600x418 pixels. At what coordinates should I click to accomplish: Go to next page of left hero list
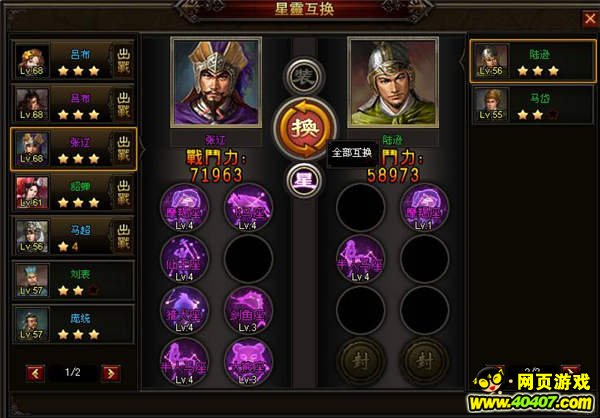[x=111, y=373]
